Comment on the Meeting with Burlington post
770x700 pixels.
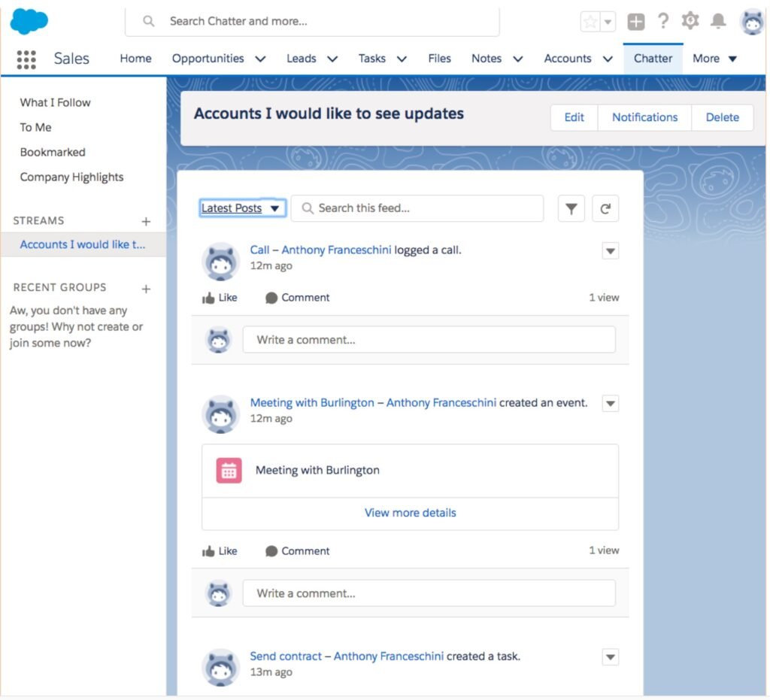[297, 551]
